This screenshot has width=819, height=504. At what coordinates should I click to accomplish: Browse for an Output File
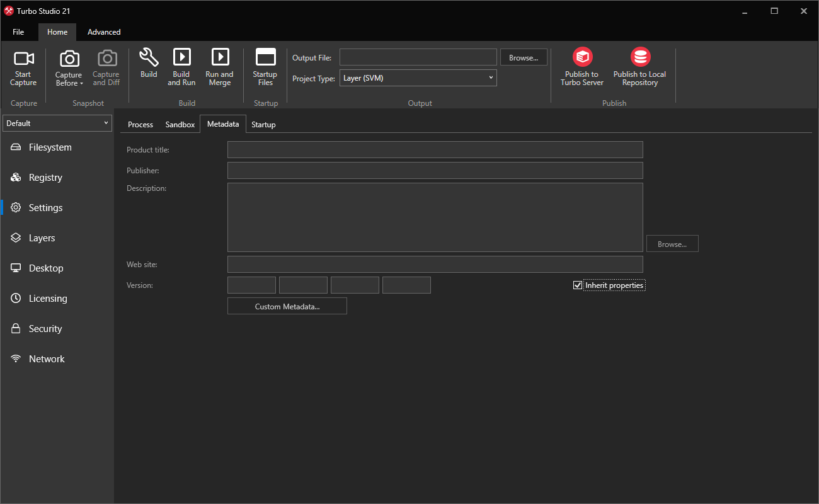[x=524, y=57]
